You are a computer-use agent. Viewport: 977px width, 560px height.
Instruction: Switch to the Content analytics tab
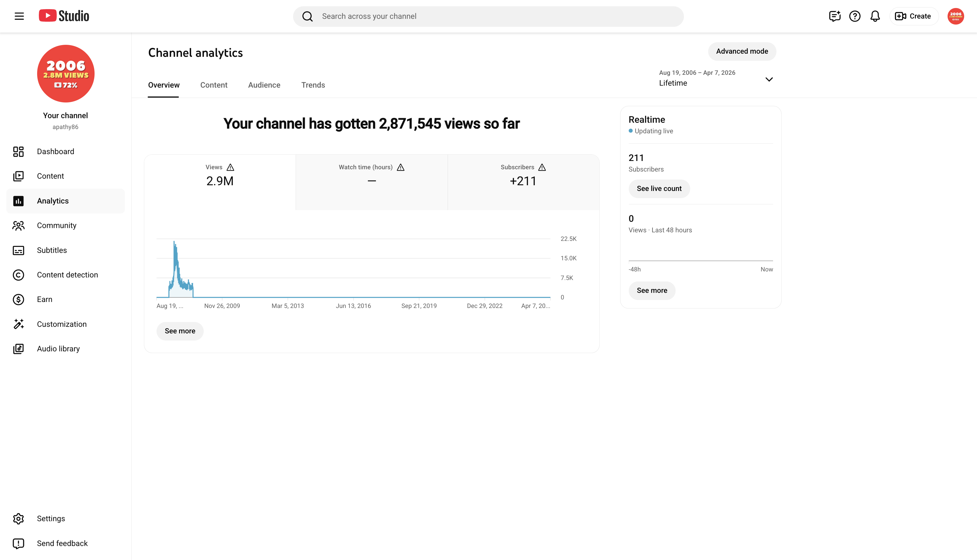coord(214,85)
